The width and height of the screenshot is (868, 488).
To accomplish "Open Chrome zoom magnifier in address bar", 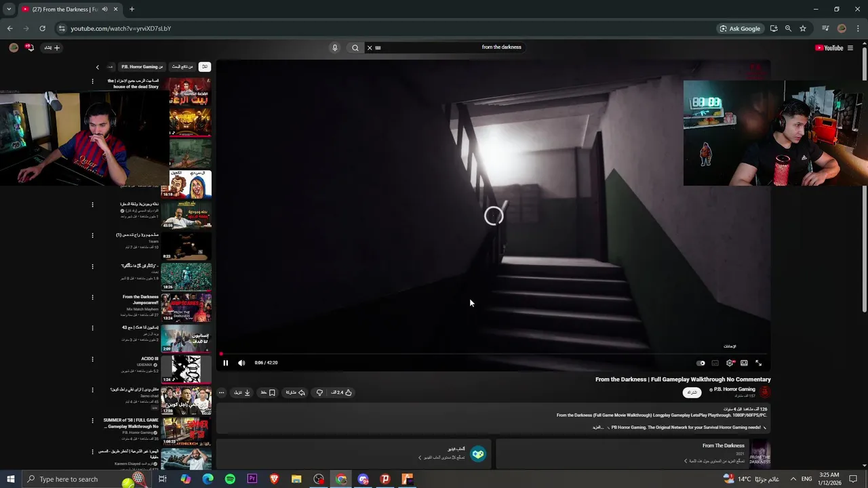I will pyautogui.click(x=788, y=28).
